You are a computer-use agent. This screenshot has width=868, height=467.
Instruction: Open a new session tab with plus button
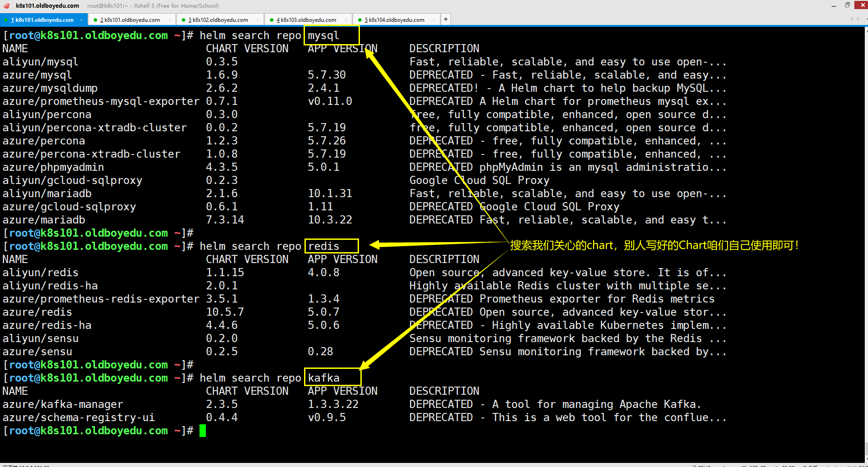[446, 19]
